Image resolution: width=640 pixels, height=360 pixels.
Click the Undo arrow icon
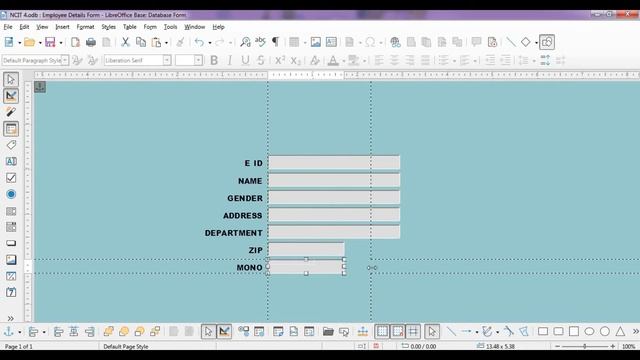pyautogui.click(x=199, y=42)
